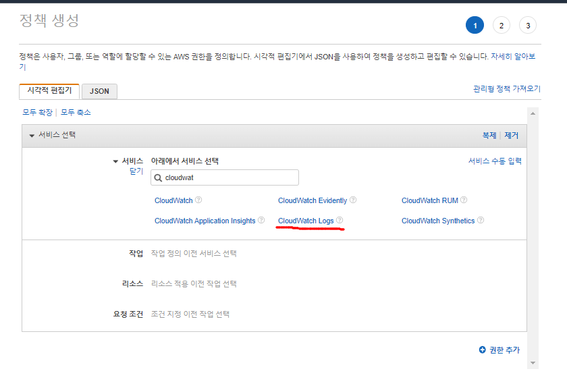Click scrollbar down arrow

533,363
